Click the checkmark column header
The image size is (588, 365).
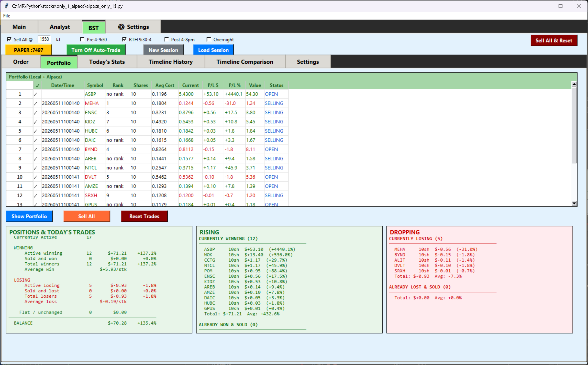click(x=37, y=85)
